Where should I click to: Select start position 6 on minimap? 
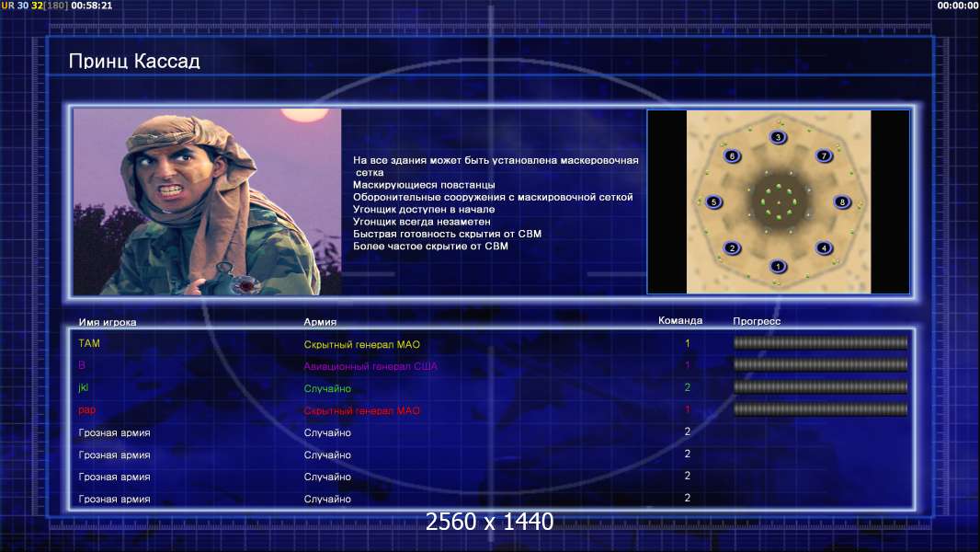(732, 155)
